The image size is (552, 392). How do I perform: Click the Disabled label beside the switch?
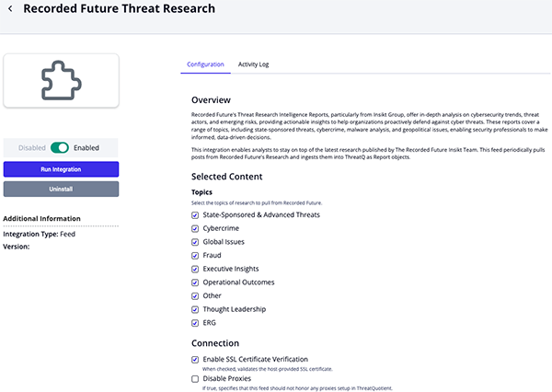click(30, 147)
